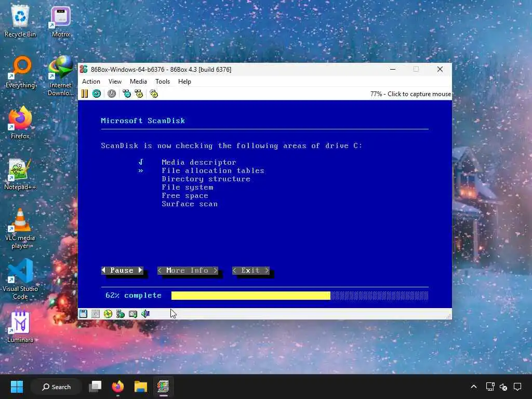This screenshot has width=532, height=399.
Task: Close the 86Box window
Action: coord(440,69)
